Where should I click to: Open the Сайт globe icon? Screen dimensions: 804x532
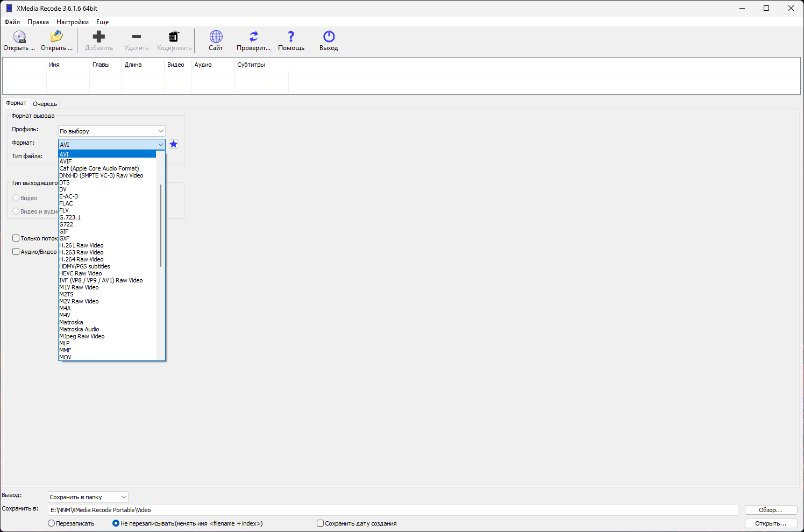[216, 40]
